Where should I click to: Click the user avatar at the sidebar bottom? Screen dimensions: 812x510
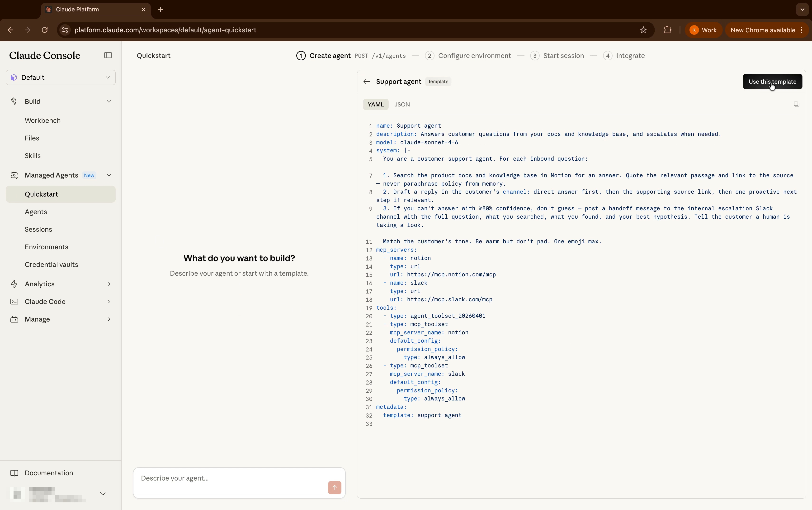(17, 494)
